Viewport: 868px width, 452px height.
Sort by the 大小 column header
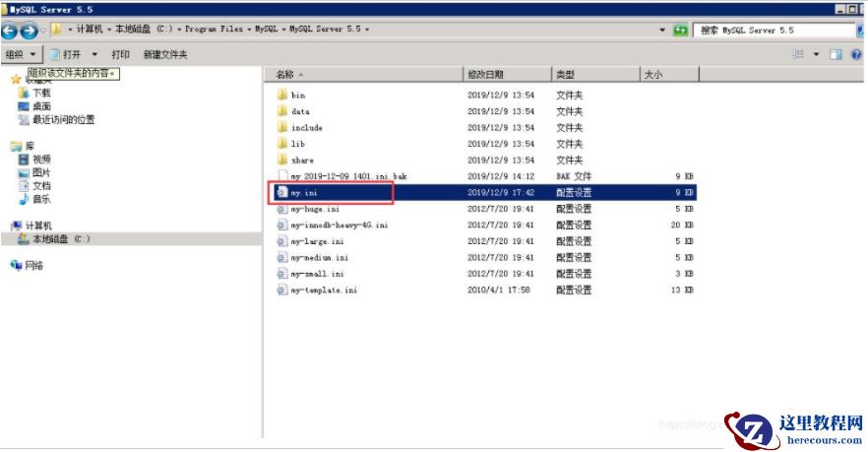669,74
